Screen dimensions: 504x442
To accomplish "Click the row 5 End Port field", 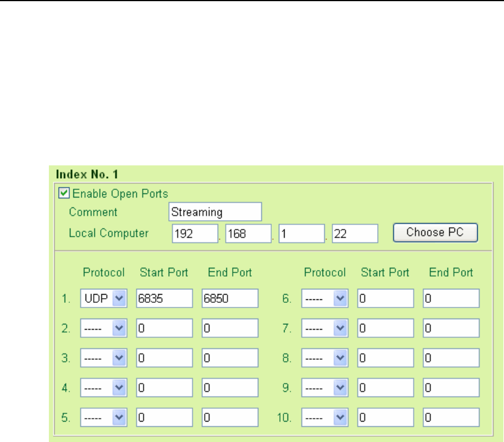I will click(x=230, y=417).
